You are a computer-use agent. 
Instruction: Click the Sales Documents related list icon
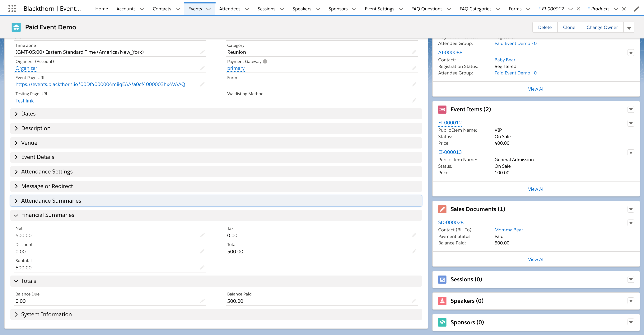point(442,209)
